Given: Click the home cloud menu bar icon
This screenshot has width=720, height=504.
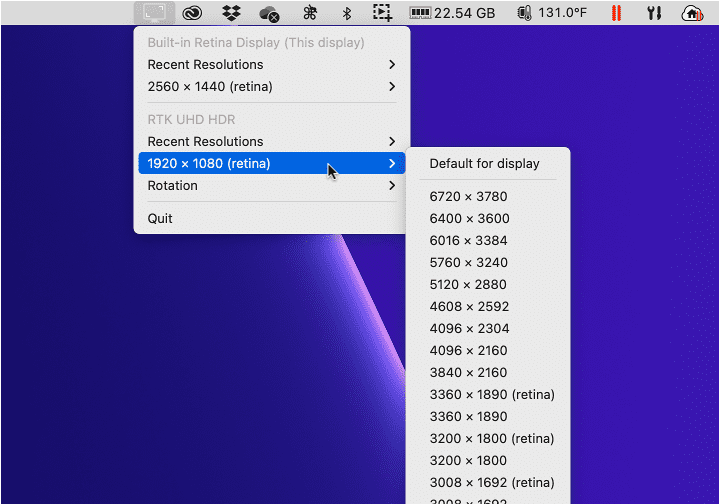Looking at the screenshot, I should [x=692, y=13].
